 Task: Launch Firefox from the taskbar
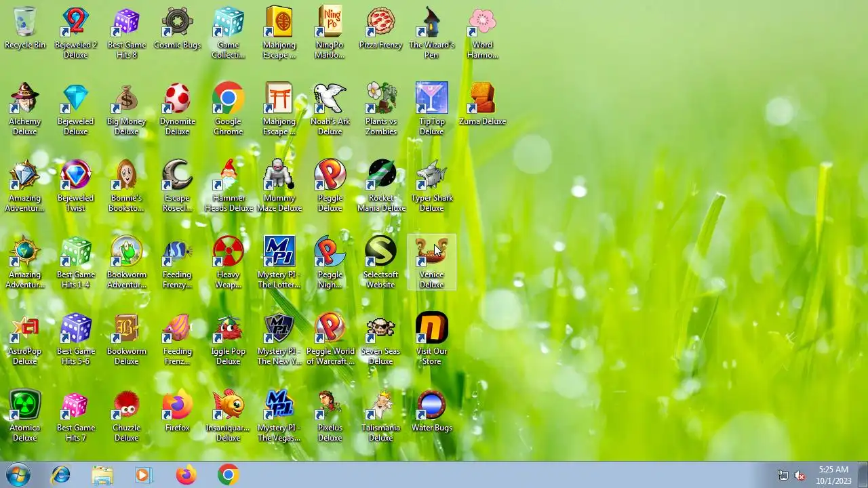point(186,475)
